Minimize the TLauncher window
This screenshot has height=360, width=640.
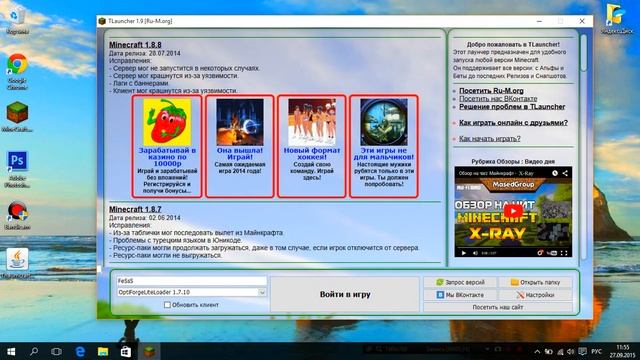coord(539,21)
